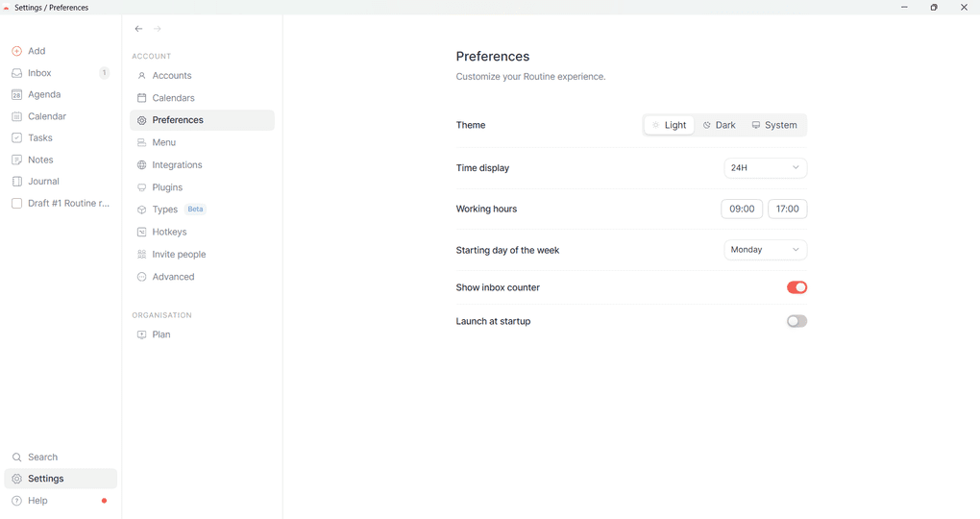This screenshot has width=980, height=519.
Task: Click the Menu settings label
Action: coord(163,142)
